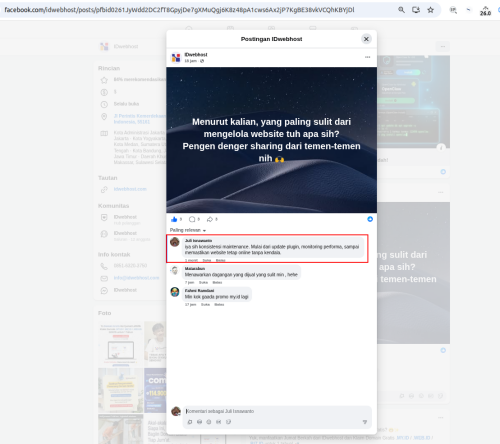Click the zoom magnifier icon in address bar
The width and height of the screenshot is (500, 444).
click(401, 10)
